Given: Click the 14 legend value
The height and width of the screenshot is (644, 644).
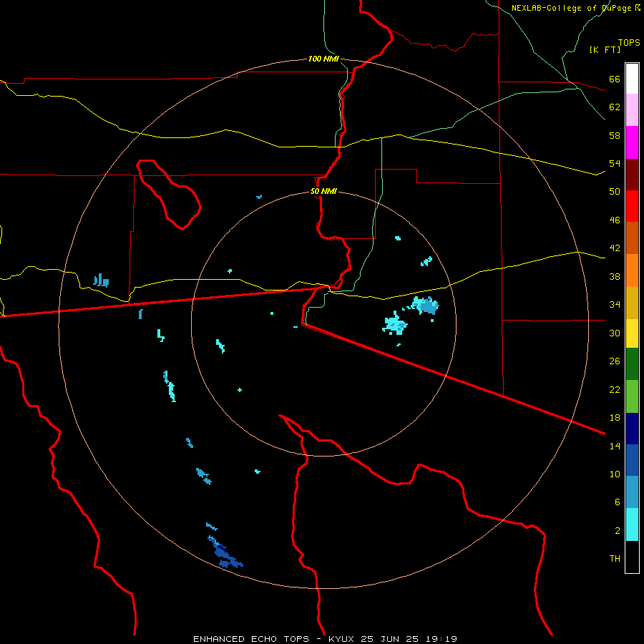Looking at the screenshot, I should click(x=615, y=446).
